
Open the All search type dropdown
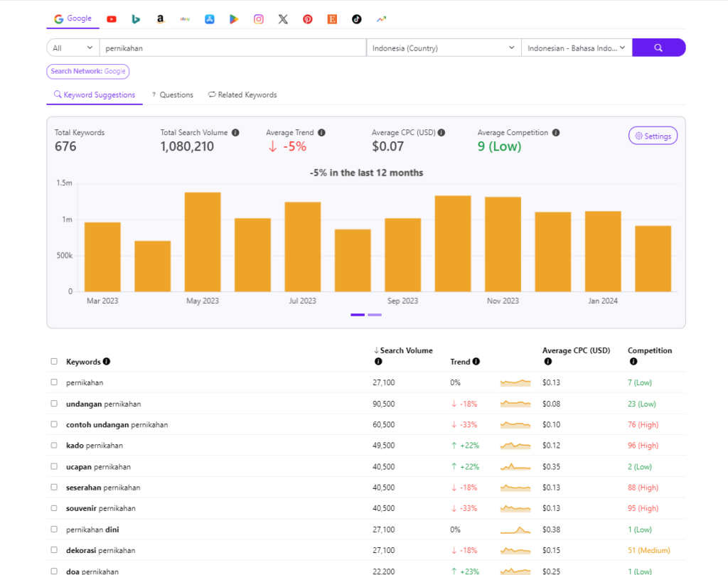(71, 47)
